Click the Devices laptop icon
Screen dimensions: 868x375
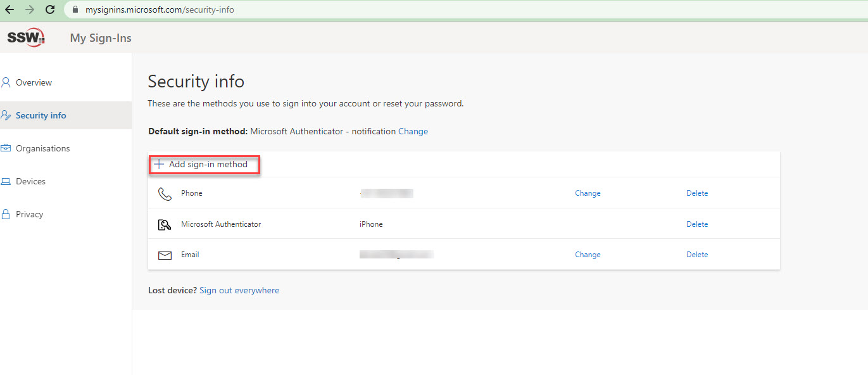[6, 181]
